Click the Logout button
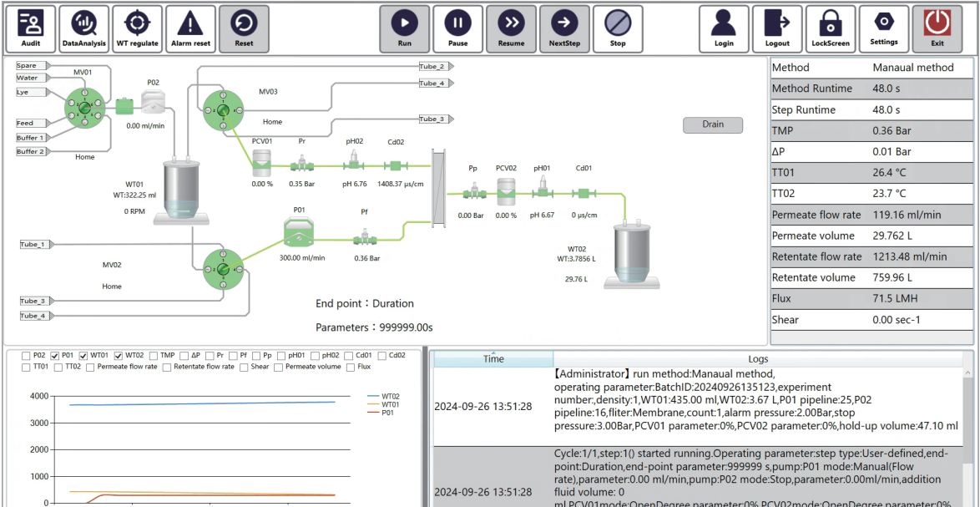 777,28
